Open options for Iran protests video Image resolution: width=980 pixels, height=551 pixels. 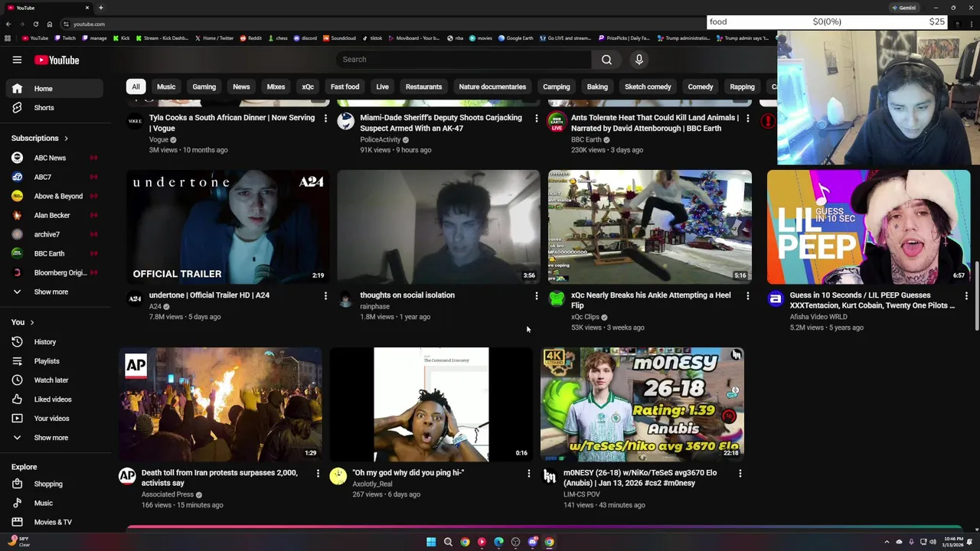tap(318, 474)
